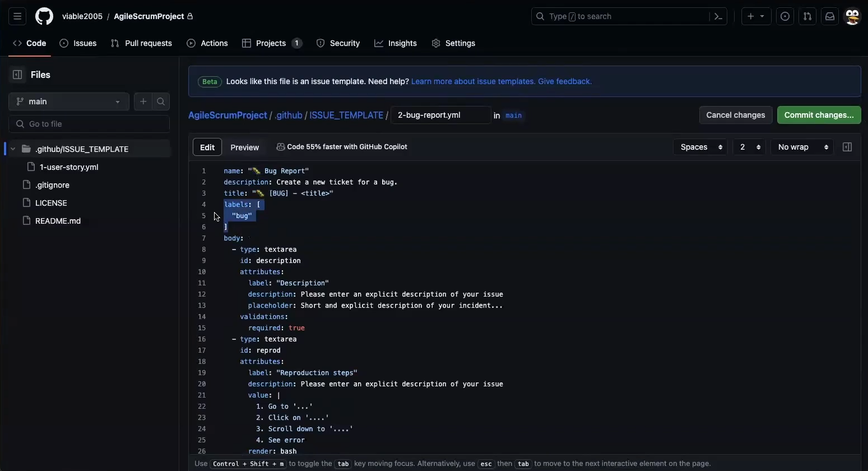This screenshot has width=868, height=471.
Task: Go to the Insights tab
Action: coord(396,43)
